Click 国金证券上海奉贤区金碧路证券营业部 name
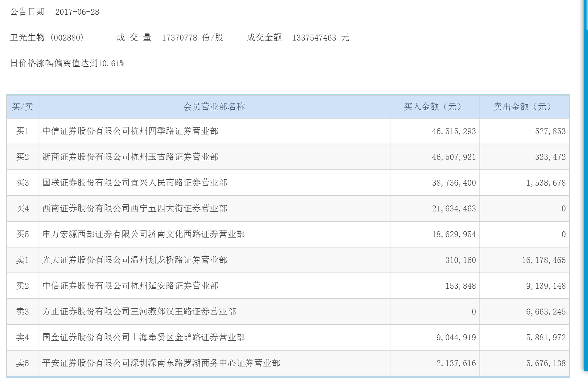 pos(144,337)
